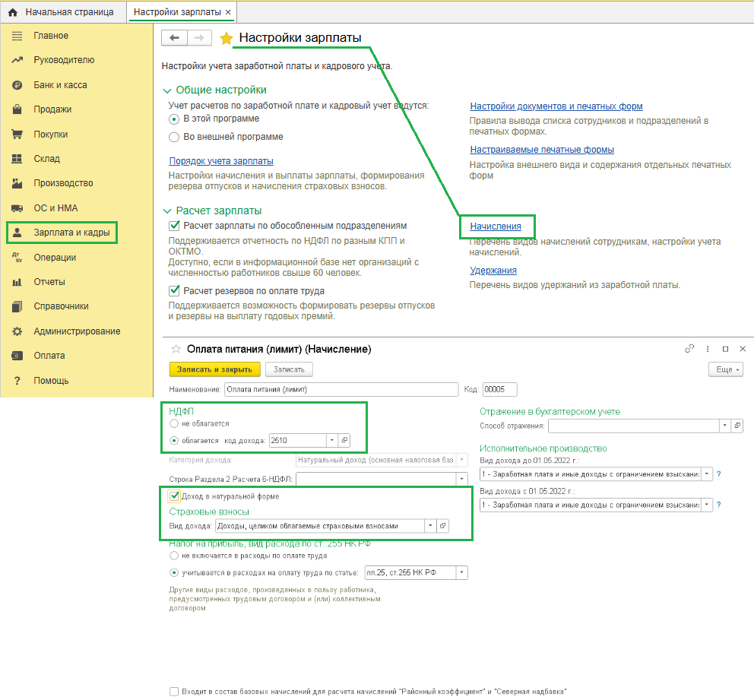Toggle Доход в натуральной форме checkbox
This screenshot has width=754, height=700.
175,496
